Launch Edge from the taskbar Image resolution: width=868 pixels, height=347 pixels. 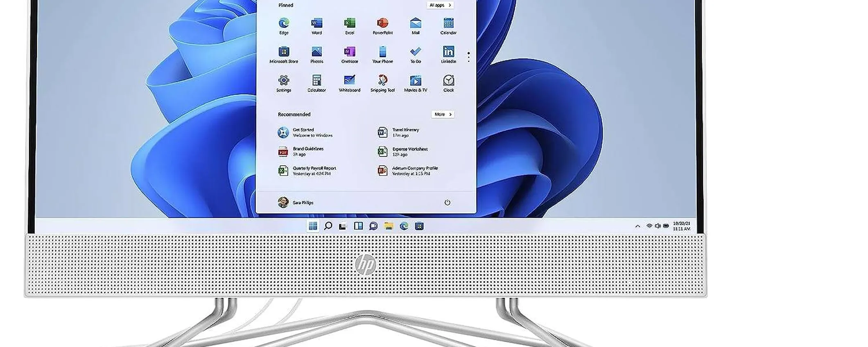(404, 226)
